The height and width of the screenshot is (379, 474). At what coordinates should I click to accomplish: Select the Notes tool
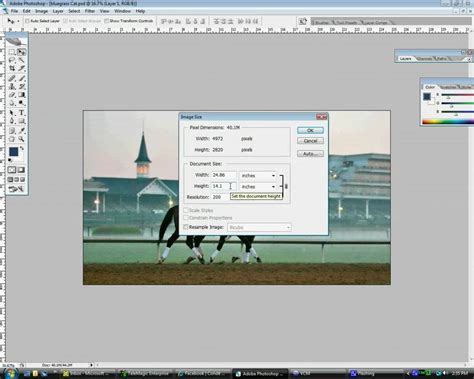tap(12, 131)
